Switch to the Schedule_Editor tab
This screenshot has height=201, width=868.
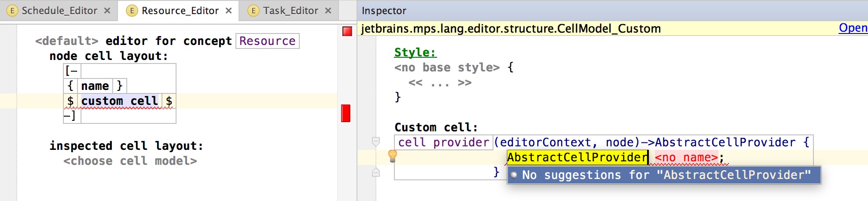(59, 11)
